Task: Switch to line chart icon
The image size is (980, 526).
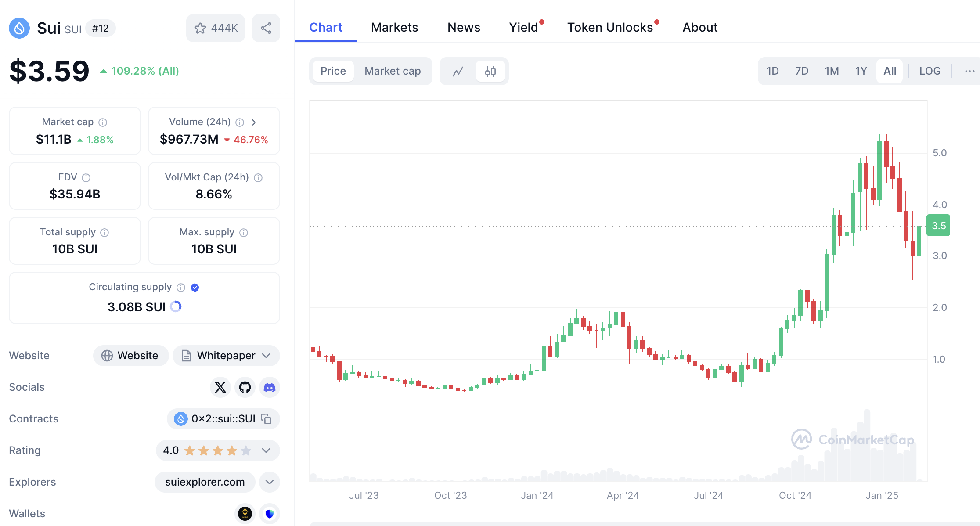Action: (458, 71)
